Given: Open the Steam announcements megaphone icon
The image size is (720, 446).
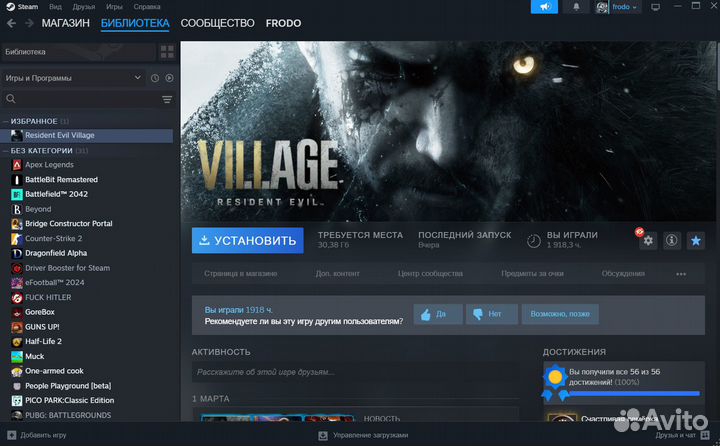Looking at the screenshot, I should click(544, 7).
